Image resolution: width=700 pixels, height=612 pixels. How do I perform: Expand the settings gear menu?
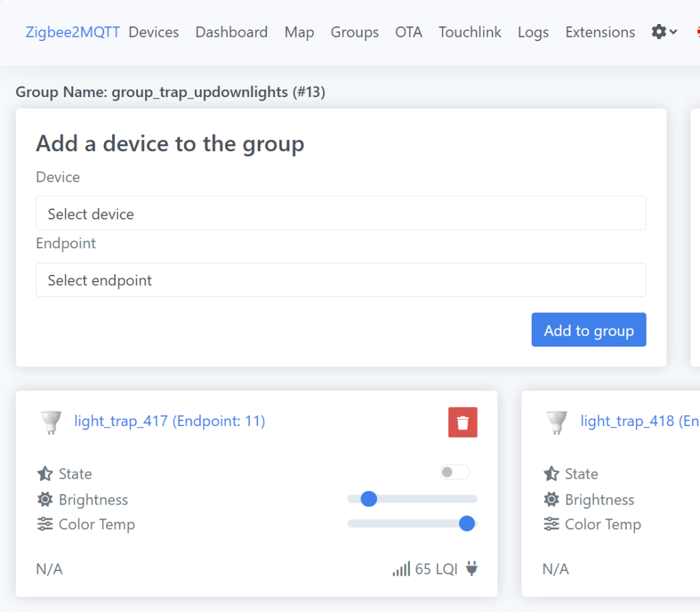point(664,32)
